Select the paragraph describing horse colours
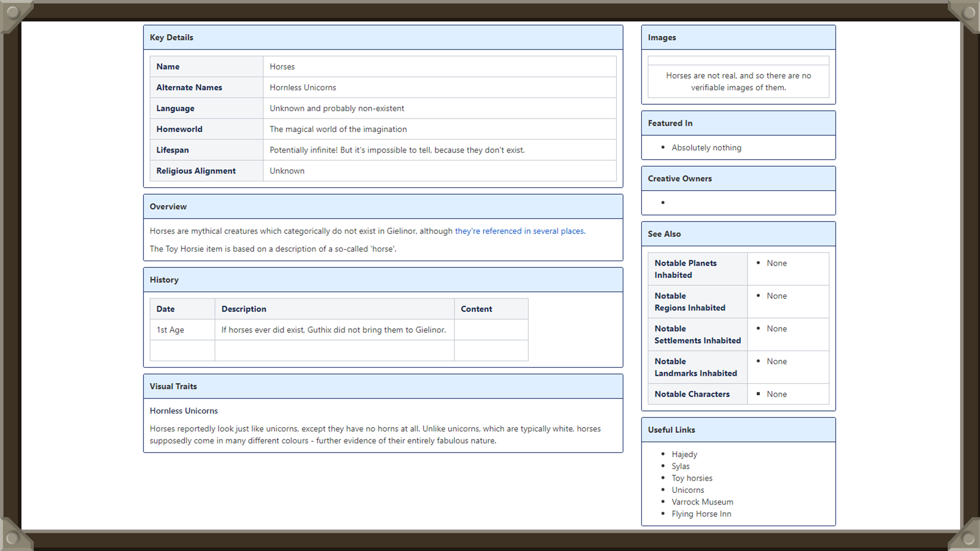This screenshot has width=980, height=551. (375, 435)
